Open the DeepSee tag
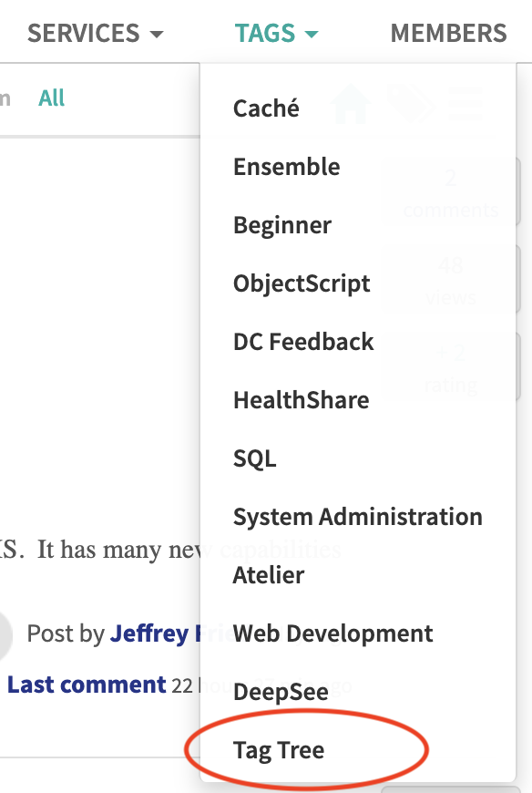The height and width of the screenshot is (793, 532). coord(281,692)
